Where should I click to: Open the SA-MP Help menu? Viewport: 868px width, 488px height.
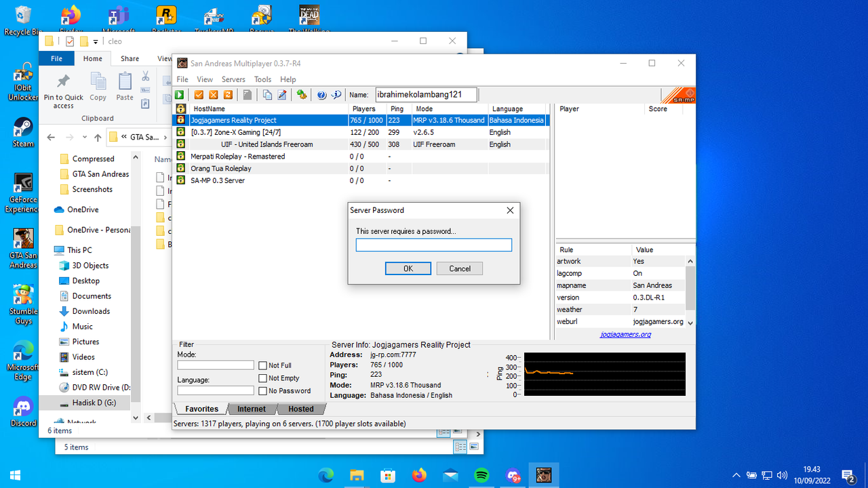coord(288,79)
